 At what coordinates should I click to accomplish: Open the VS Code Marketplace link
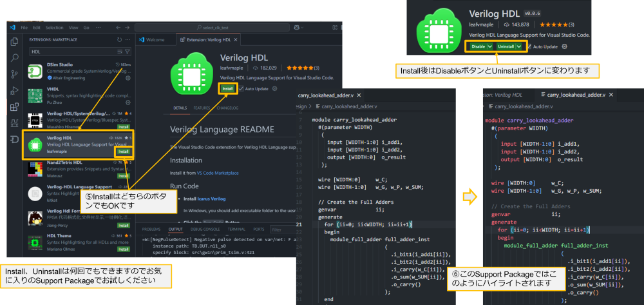pyautogui.click(x=218, y=173)
